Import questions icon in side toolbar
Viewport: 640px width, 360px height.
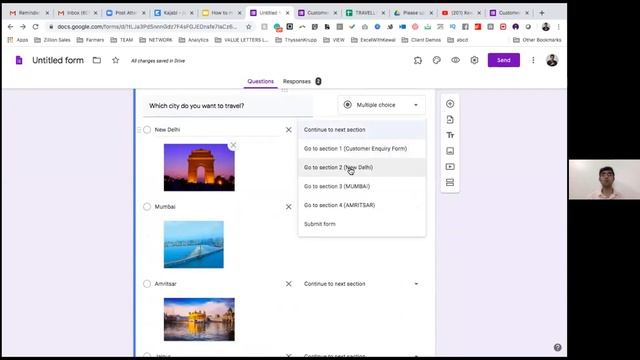pyautogui.click(x=450, y=120)
